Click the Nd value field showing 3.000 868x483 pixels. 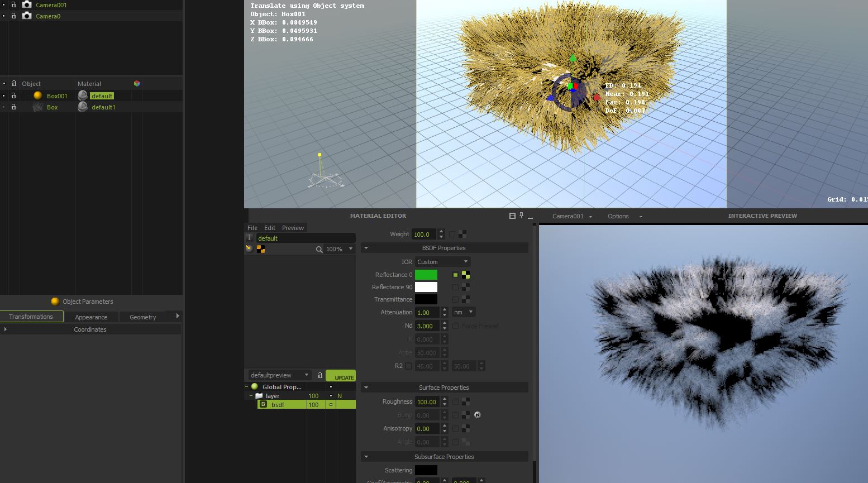pos(427,326)
